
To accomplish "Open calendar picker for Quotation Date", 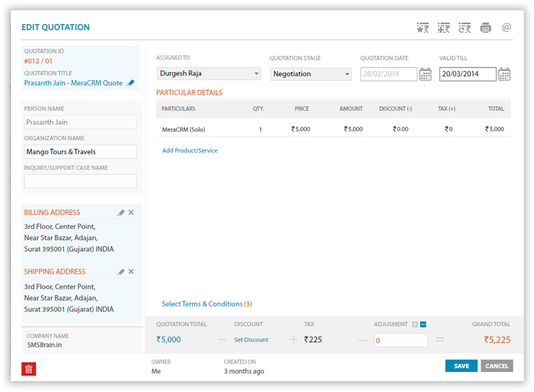I will [425, 74].
